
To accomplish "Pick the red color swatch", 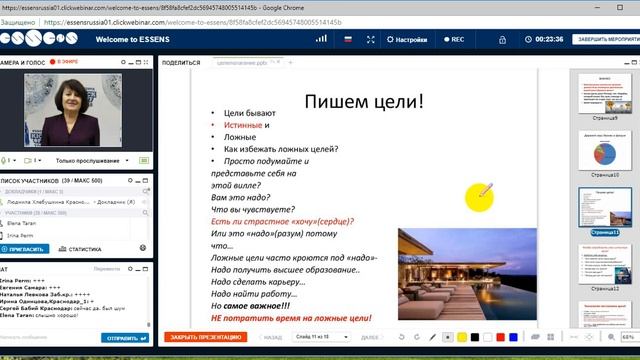I will [x=500, y=337].
